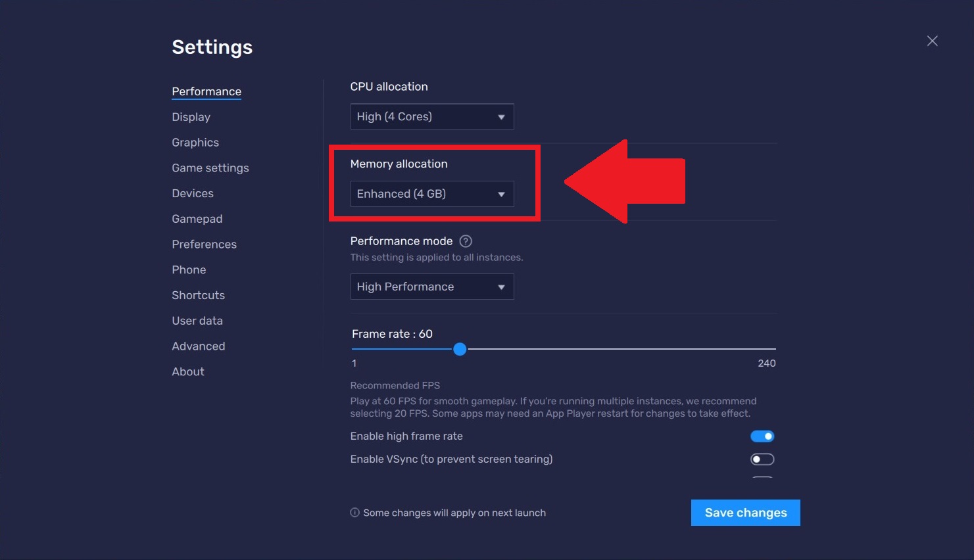Open Preferences in the sidebar

204,244
